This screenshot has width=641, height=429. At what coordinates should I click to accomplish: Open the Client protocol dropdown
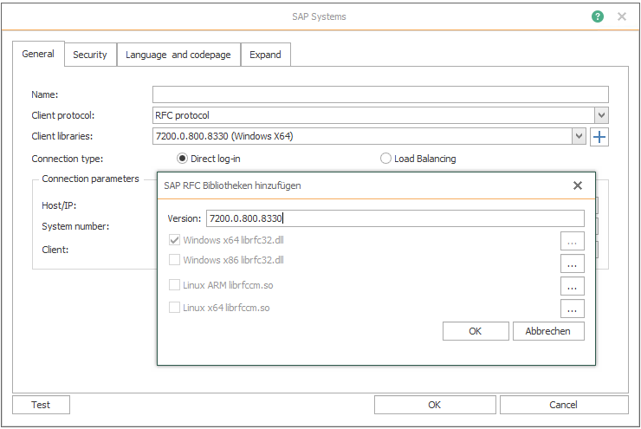601,115
